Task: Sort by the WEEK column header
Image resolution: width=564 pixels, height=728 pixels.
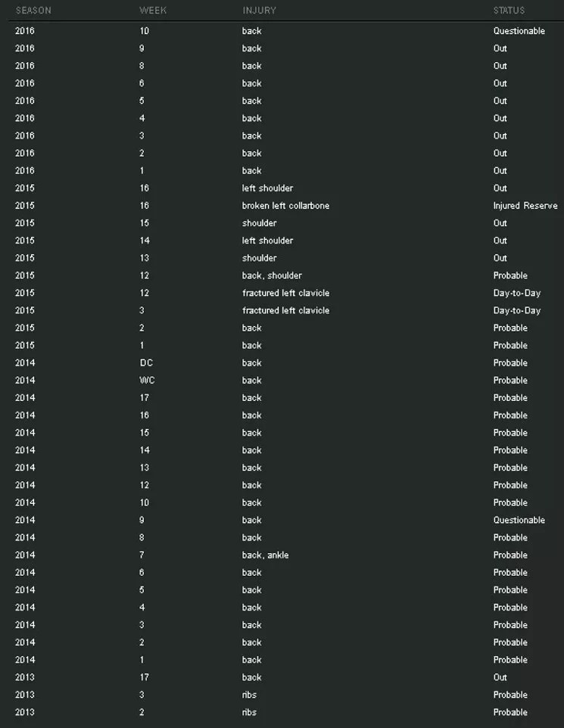Action: tap(153, 11)
